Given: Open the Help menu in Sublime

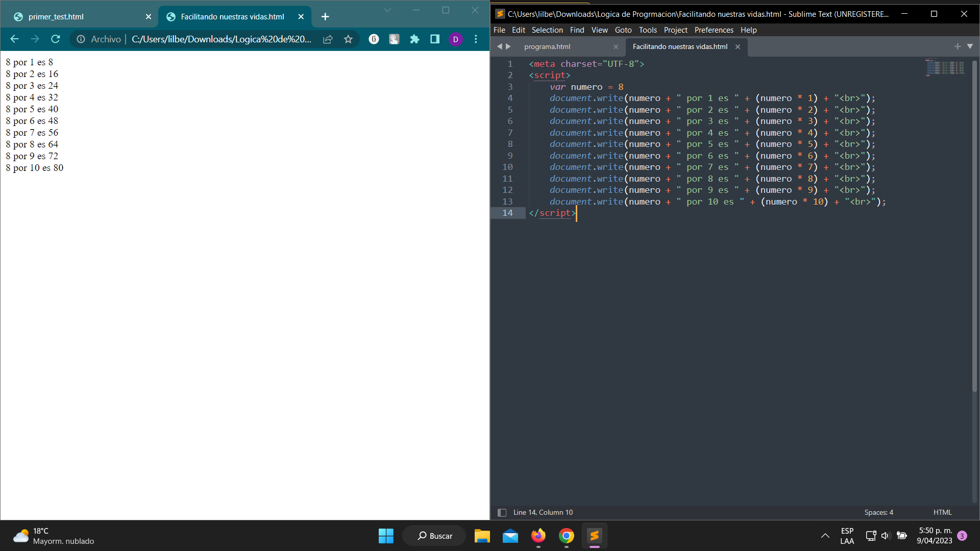Looking at the screenshot, I should pos(748,30).
